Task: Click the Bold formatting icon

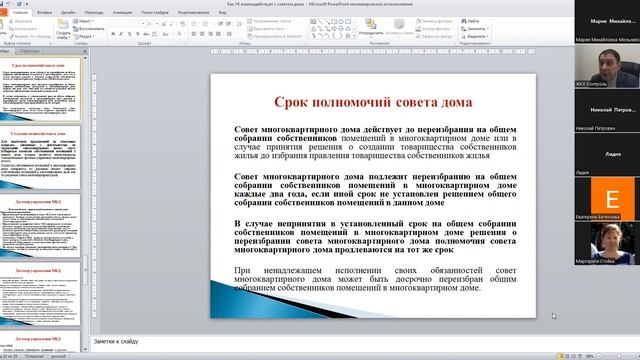Action: click(113, 34)
